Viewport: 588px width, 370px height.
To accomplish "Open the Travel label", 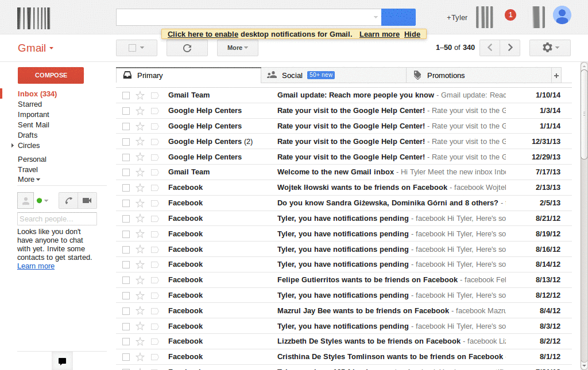I will click(28, 170).
